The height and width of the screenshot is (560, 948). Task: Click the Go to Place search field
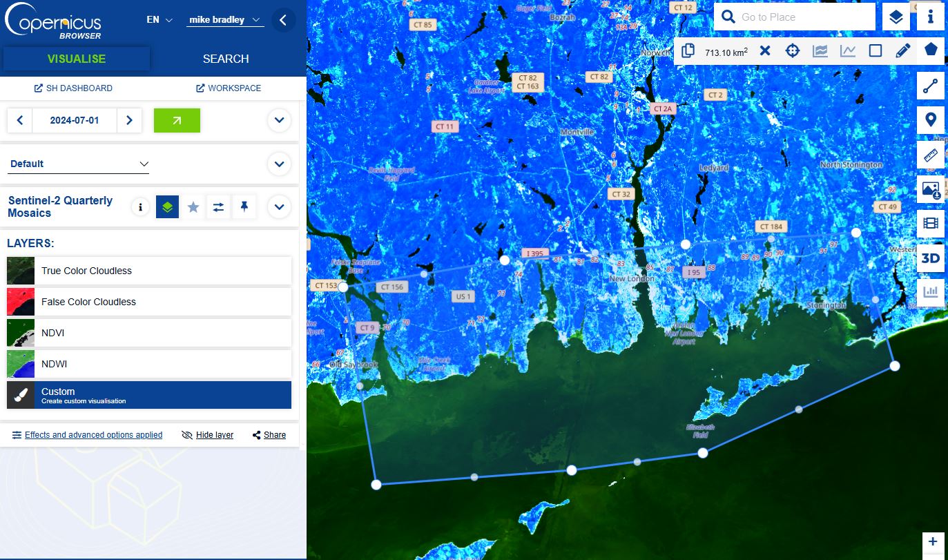795,17
